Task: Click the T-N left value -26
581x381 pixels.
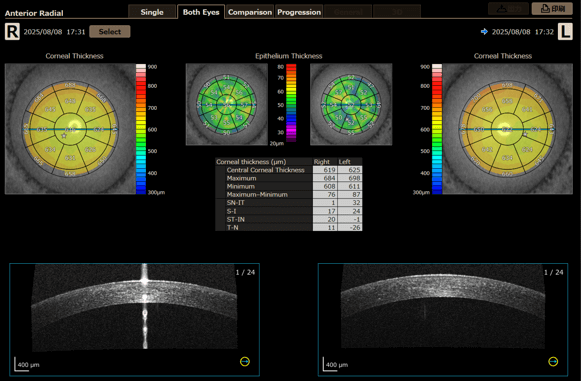Action: [x=350, y=227]
